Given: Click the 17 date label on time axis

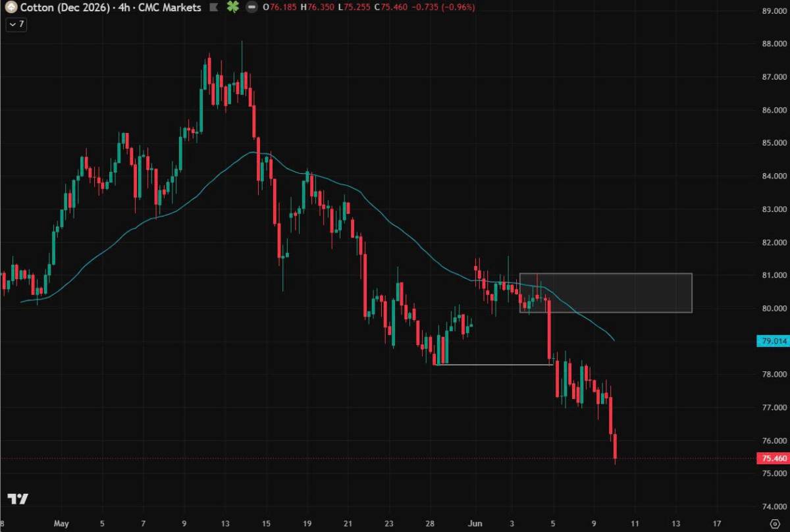Looking at the screenshot, I should [717, 524].
